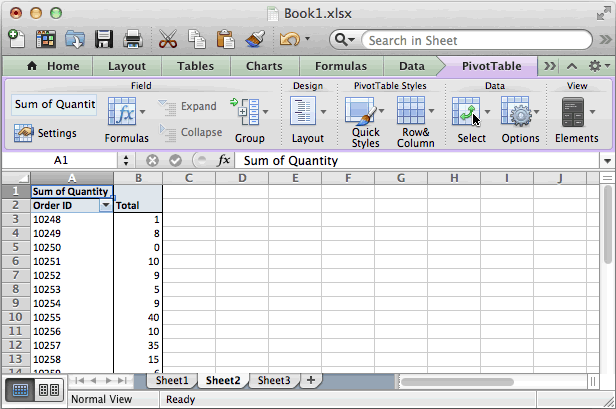The image size is (616, 409).
Task: Click the PivotTable Formulas icon
Action: coord(122,112)
